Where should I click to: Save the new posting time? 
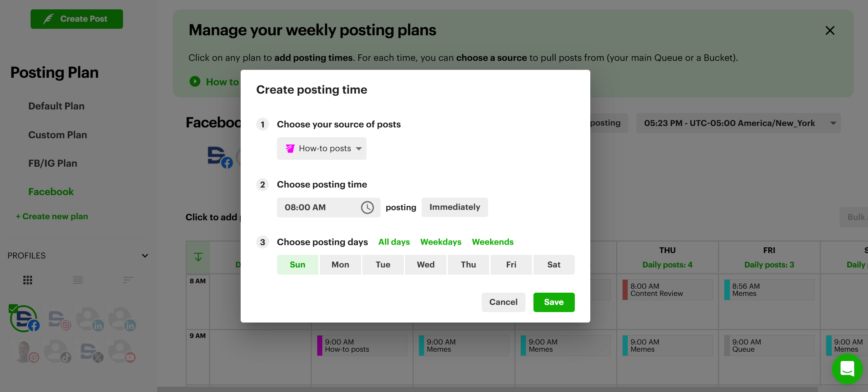tap(553, 302)
